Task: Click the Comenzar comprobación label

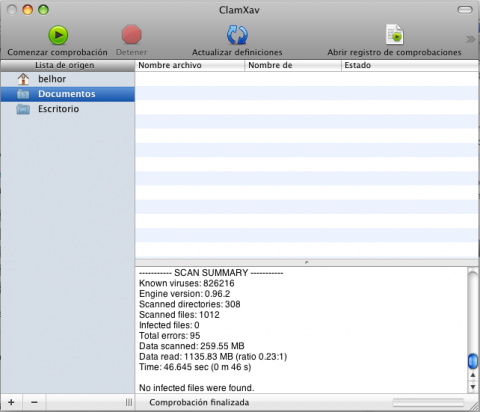Action: 57,52
